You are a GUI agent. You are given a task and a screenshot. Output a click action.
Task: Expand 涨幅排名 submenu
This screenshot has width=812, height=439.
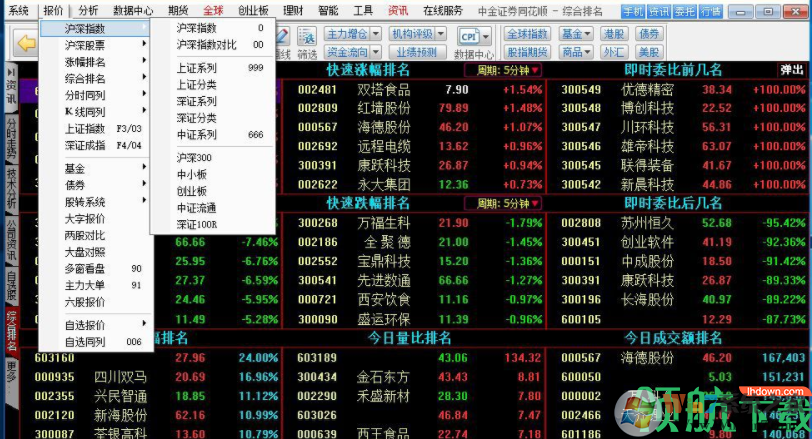coord(96,62)
